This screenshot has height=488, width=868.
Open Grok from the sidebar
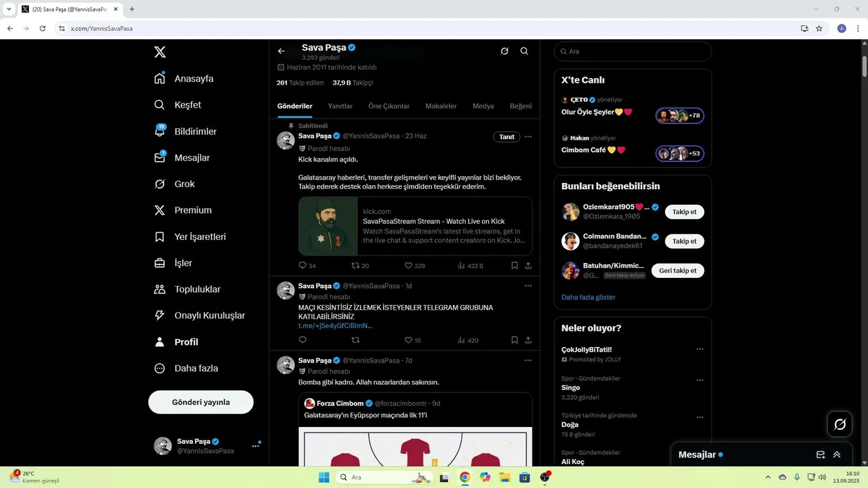tap(174, 184)
